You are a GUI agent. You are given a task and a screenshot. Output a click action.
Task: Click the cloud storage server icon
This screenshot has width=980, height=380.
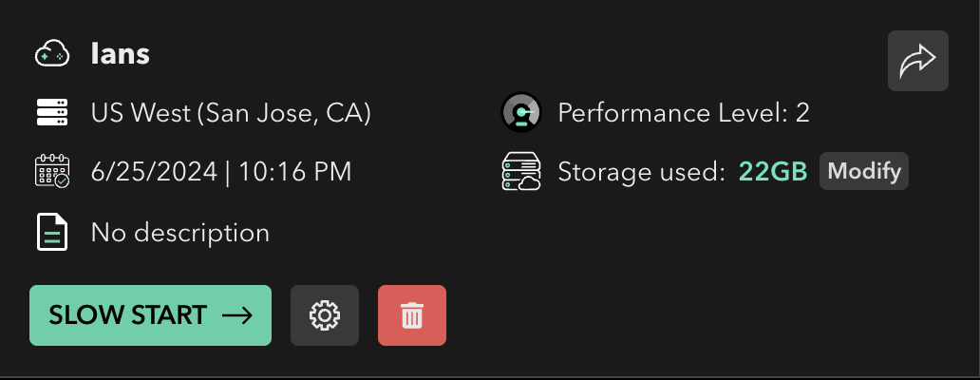click(520, 171)
